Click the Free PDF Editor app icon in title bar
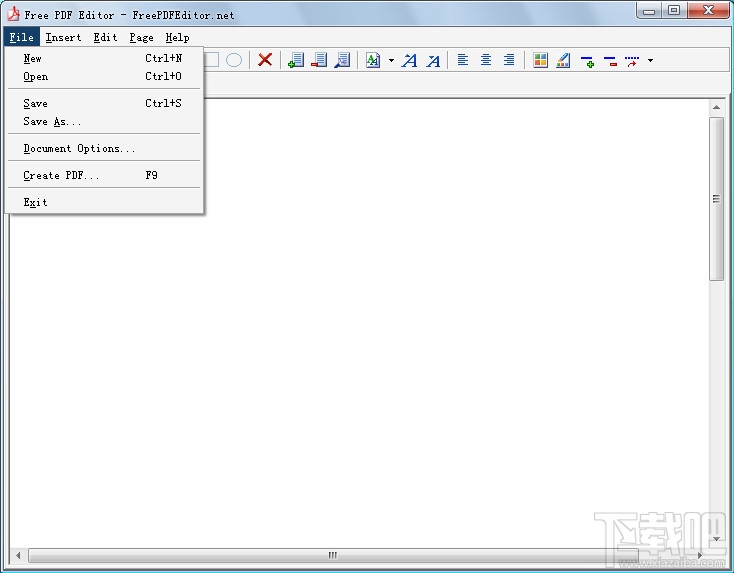Image resolution: width=734 pixels, height=573 pixels. point(14,14)
